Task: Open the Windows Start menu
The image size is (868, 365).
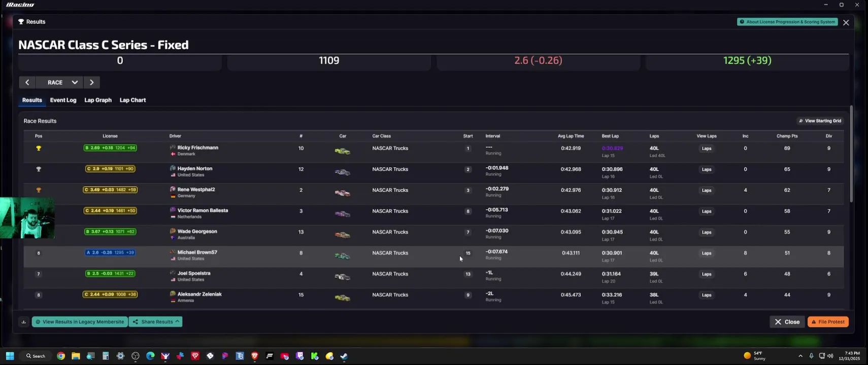Action: [x=10, y=356]
